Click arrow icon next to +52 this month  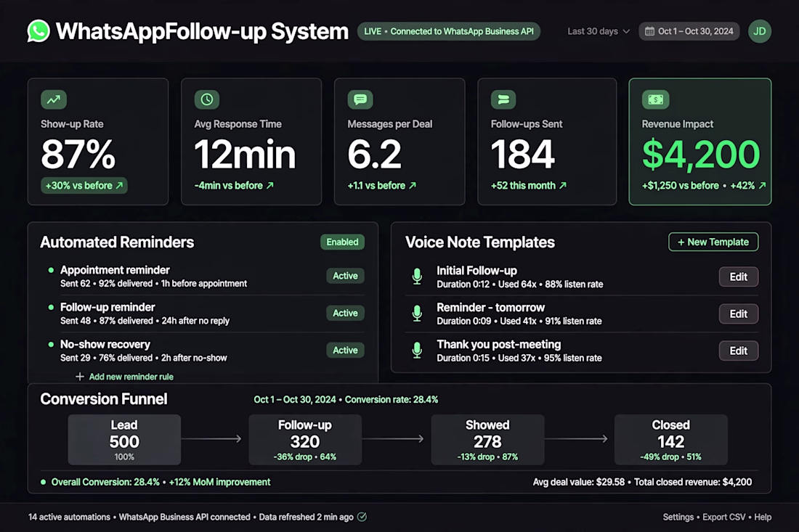click(562, 185)
